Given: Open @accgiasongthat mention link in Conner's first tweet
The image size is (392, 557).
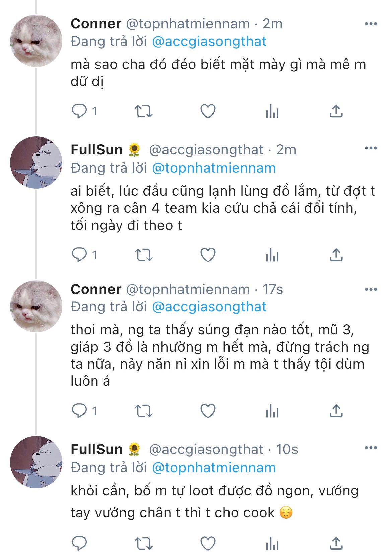Looking at the screenshot, I should (209, 42).
